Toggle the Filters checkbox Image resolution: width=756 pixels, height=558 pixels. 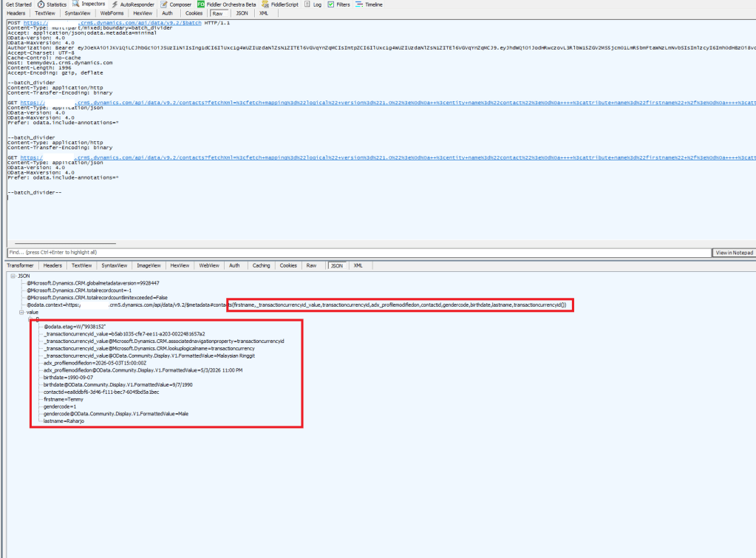tap(331, 4)
